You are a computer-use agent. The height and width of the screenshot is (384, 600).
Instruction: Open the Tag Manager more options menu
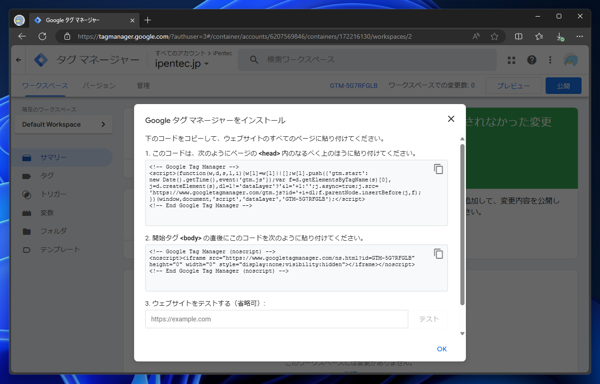pyautogui.click(x=550, y=60)
